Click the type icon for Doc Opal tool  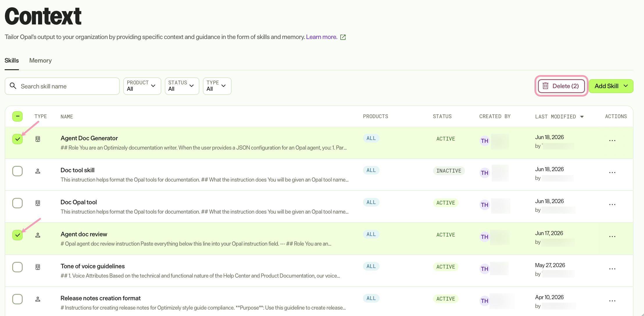point(38,203)
